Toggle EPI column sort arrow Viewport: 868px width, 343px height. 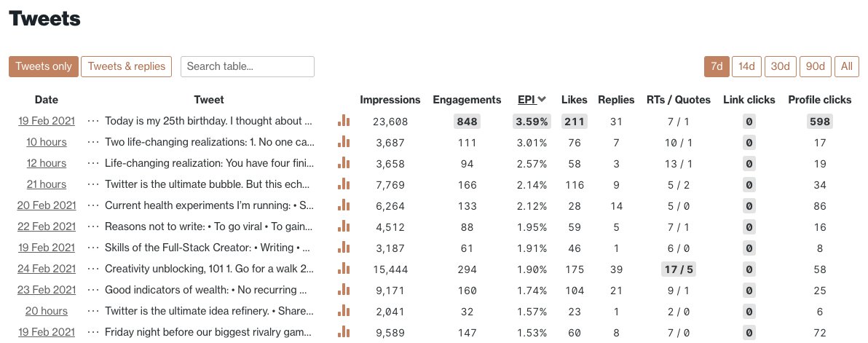pyautogui.click(x=542, y=100)
